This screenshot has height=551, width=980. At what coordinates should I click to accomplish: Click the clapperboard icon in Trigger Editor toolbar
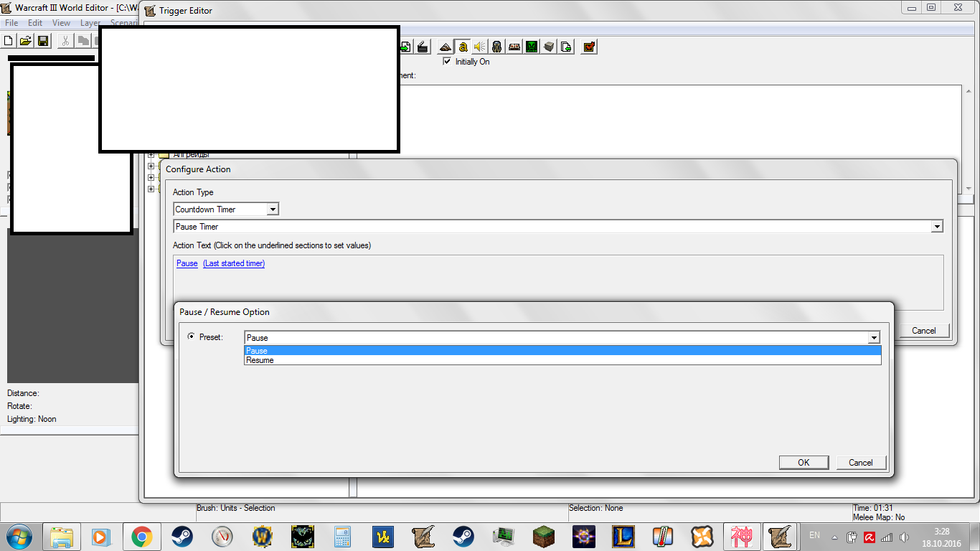click(423, 47)
